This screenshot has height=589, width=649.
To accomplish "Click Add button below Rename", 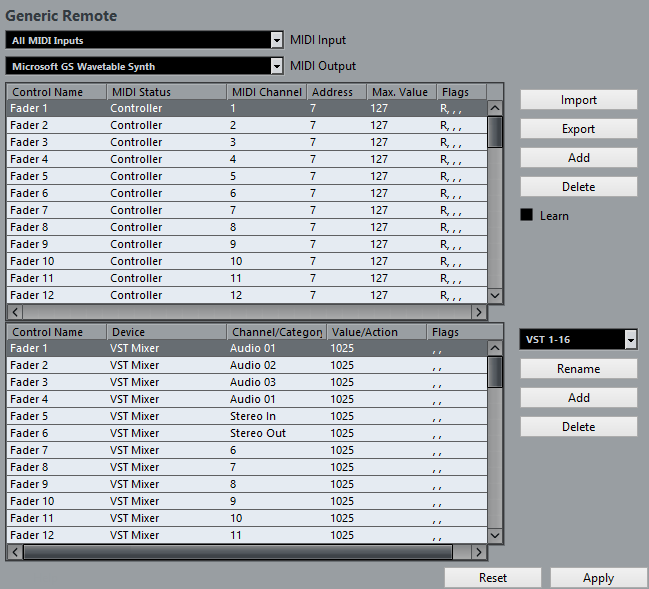I will (579, 398).
